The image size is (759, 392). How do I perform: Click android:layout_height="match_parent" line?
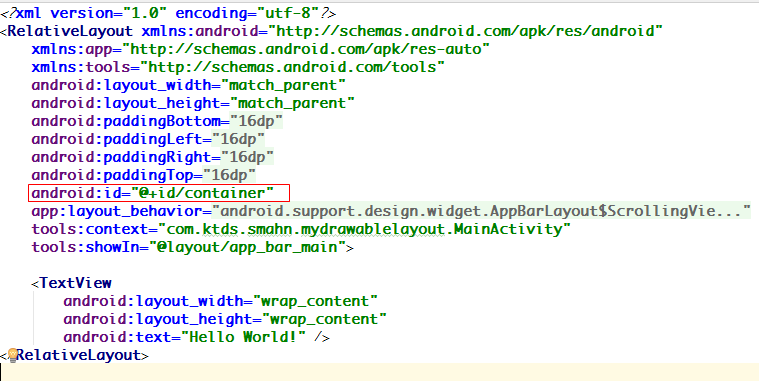[x=193, y=103]
